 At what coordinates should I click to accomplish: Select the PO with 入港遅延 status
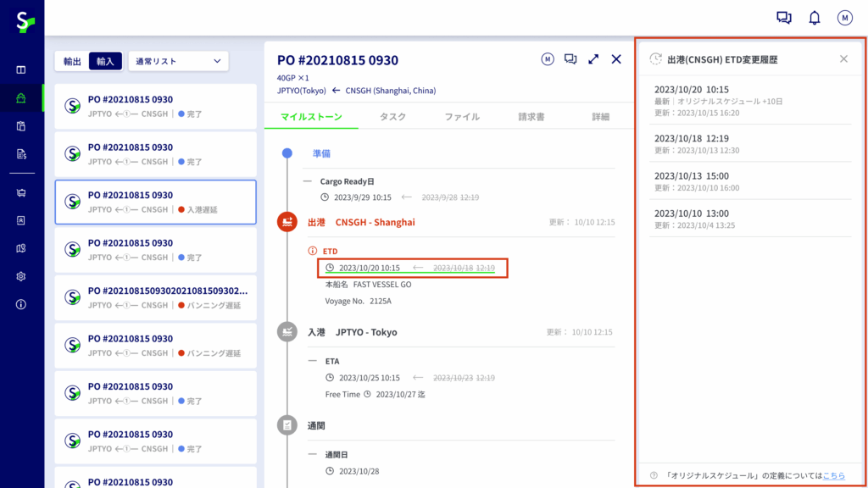pyautogui.click(x=156, y=202)
